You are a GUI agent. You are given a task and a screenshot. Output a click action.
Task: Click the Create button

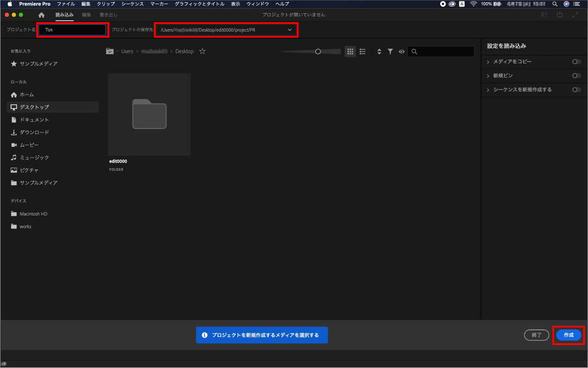tap(569, 335)
